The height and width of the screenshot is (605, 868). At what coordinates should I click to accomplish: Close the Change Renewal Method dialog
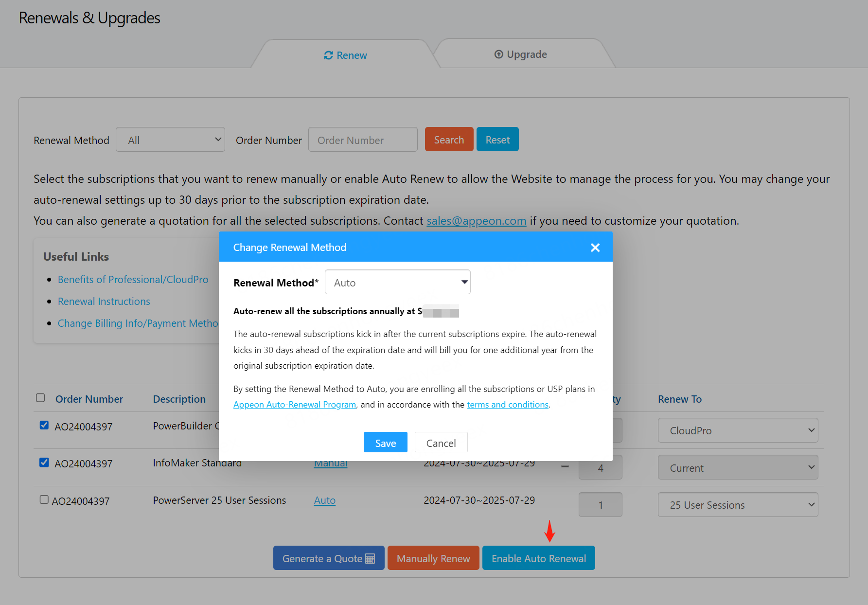pos(595,248)
